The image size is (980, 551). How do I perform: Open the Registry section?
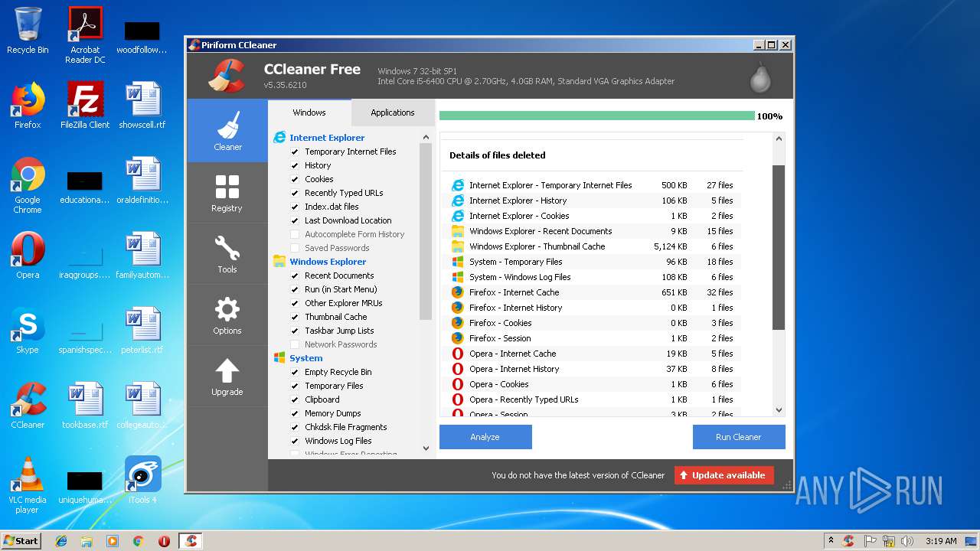point(227,192)
